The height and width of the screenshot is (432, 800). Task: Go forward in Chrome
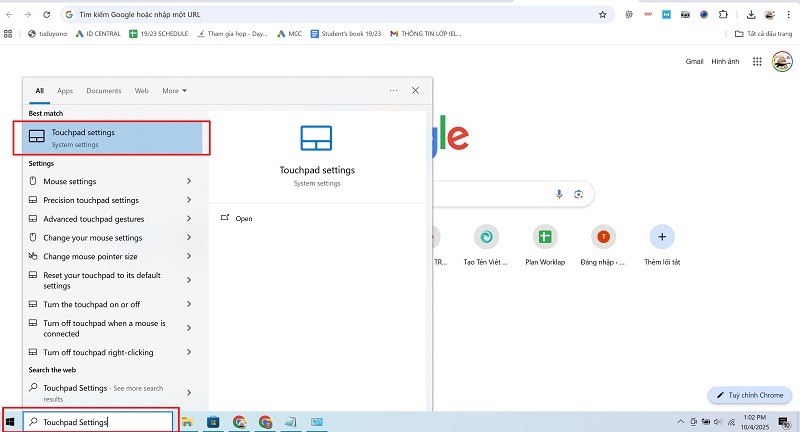[x=28, y=15]
